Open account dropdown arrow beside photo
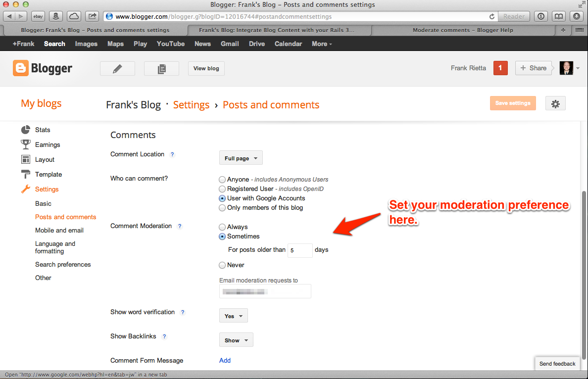The image size is (588, 379). coord(578,68)
